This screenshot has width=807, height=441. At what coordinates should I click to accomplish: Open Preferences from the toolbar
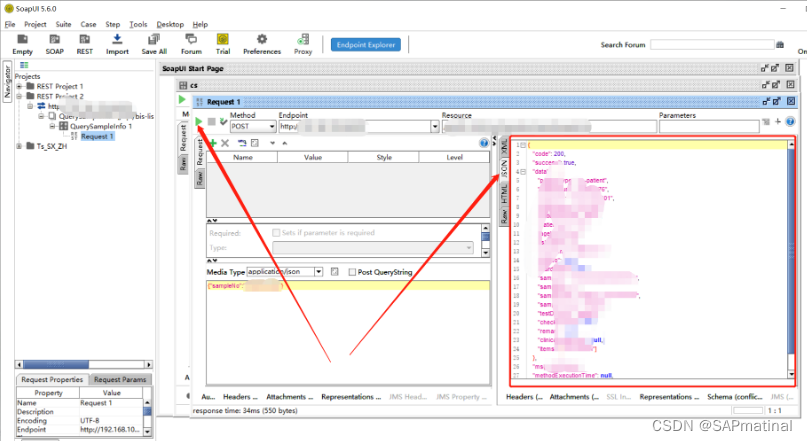click(262, 44)
